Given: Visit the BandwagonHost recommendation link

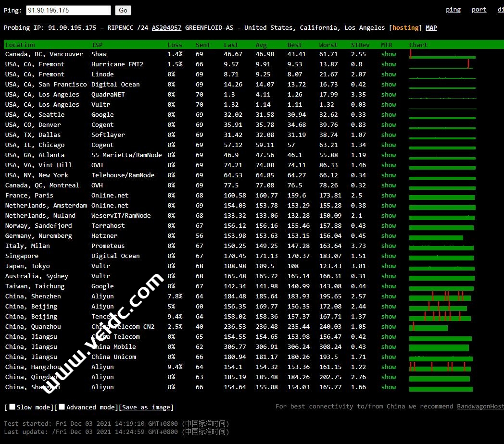Looking at the screenshot, I should tap(480, 407).
